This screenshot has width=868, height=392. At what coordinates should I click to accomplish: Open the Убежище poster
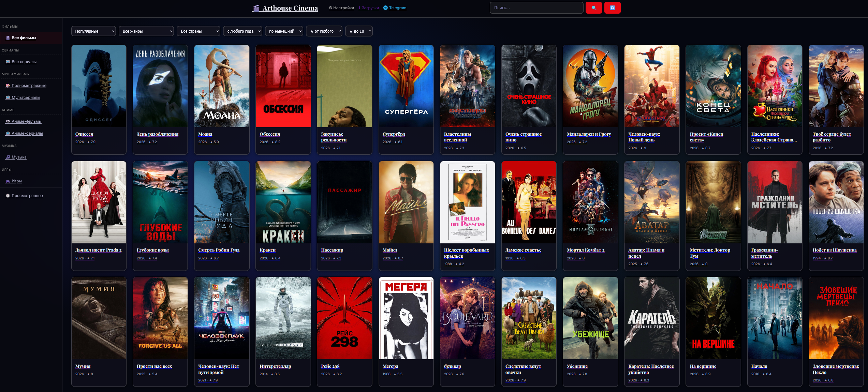pos(590,318)
